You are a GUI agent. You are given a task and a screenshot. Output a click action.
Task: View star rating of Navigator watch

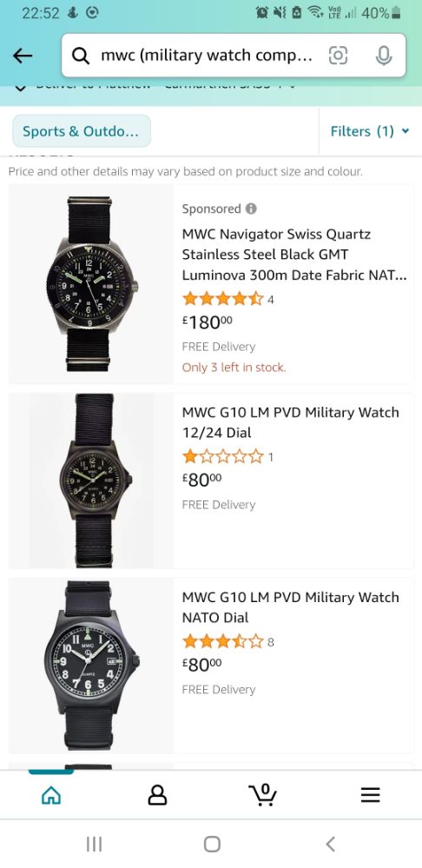pos(223,299)
